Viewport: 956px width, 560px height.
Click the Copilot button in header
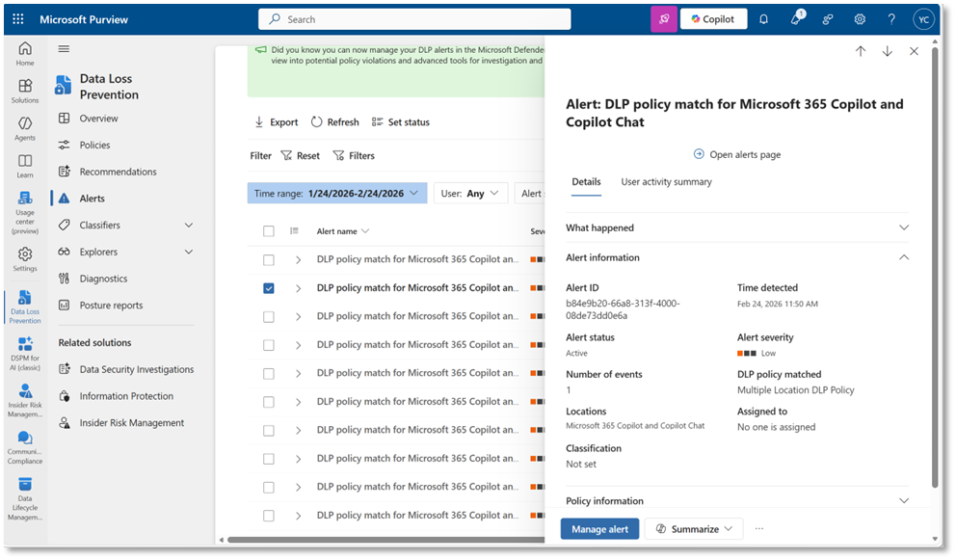[713, 19]
